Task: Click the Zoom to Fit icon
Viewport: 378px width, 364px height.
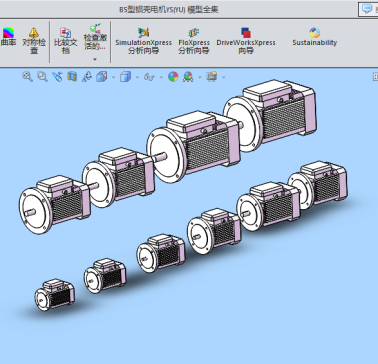Action: point(27,77)
